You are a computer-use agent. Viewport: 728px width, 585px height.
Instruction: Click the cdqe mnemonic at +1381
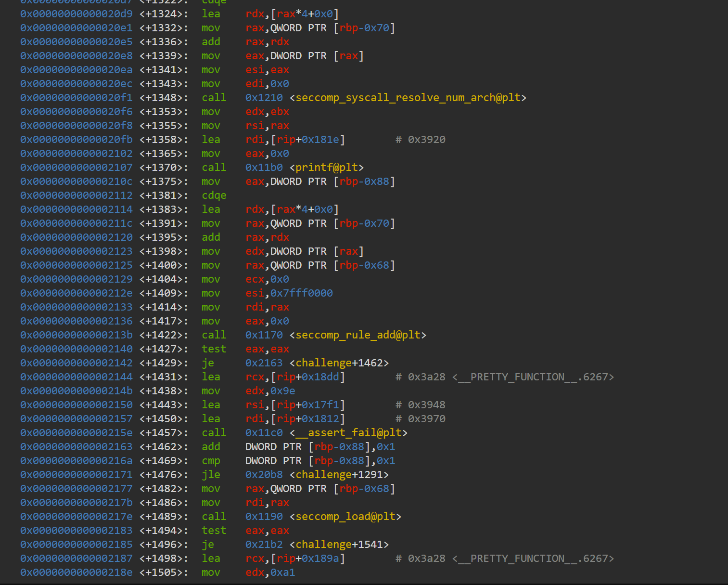214,195
